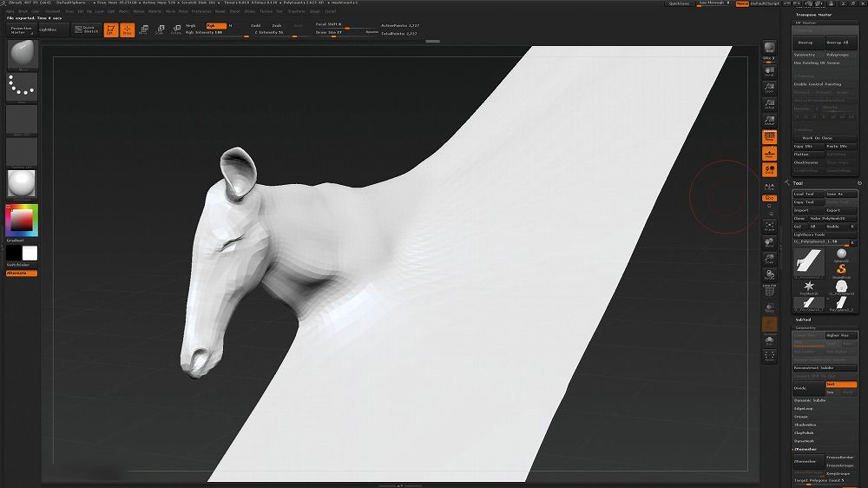Image resolution: width=868 pixels, height=488 pixels.
Task: Enable Control Painting
Action: click(x=825, y=84)
